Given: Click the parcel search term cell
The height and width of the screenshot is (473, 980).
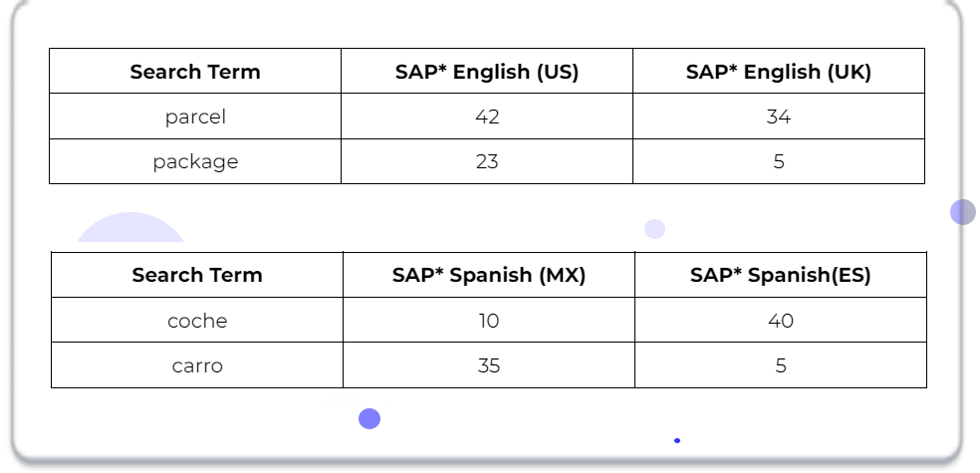Looking at the screenshot, I should [195, 117].
